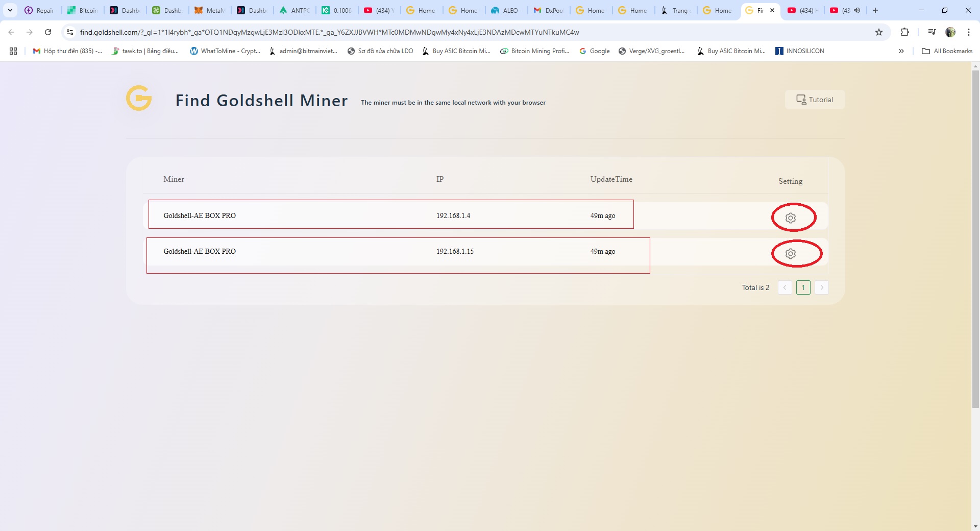Click the IP column header
The height and width of the screenshot is (531, 980).
point(440,179)
